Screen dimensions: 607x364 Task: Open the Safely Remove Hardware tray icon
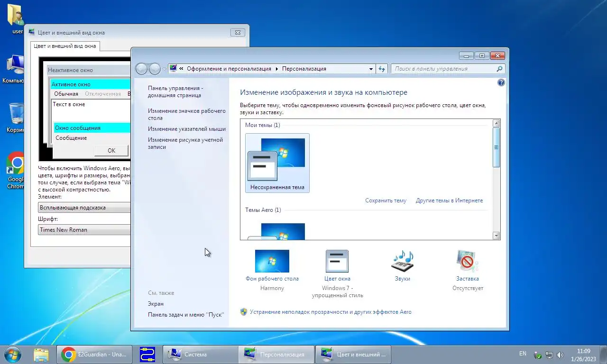tap(538, 355)
